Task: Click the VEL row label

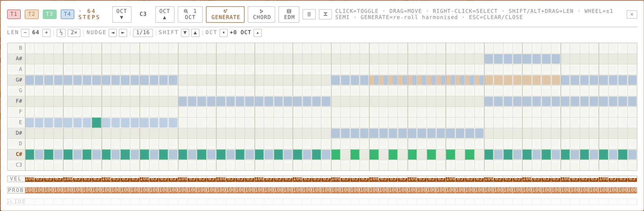Action: (x=16, y=179)
